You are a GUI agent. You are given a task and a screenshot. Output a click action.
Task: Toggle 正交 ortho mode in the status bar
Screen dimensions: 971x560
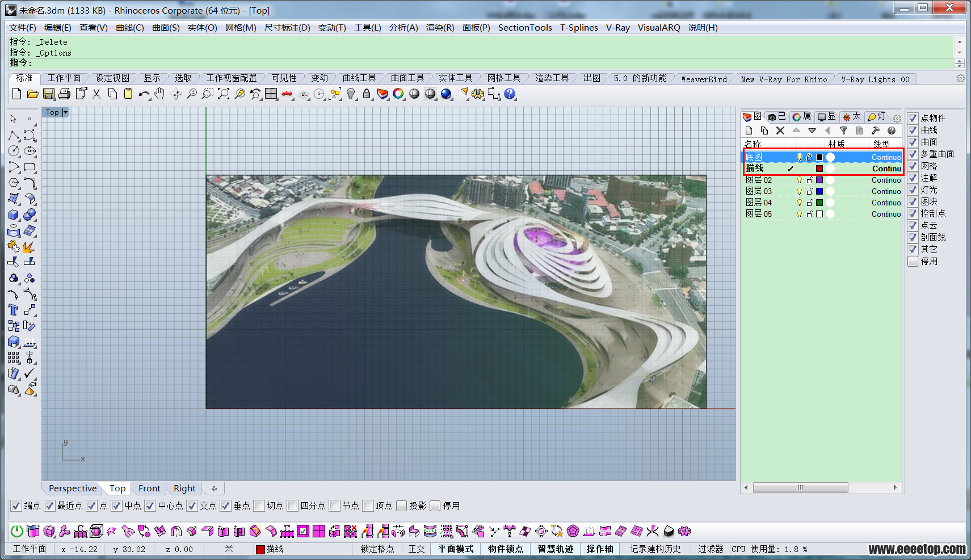coord(416,549)
